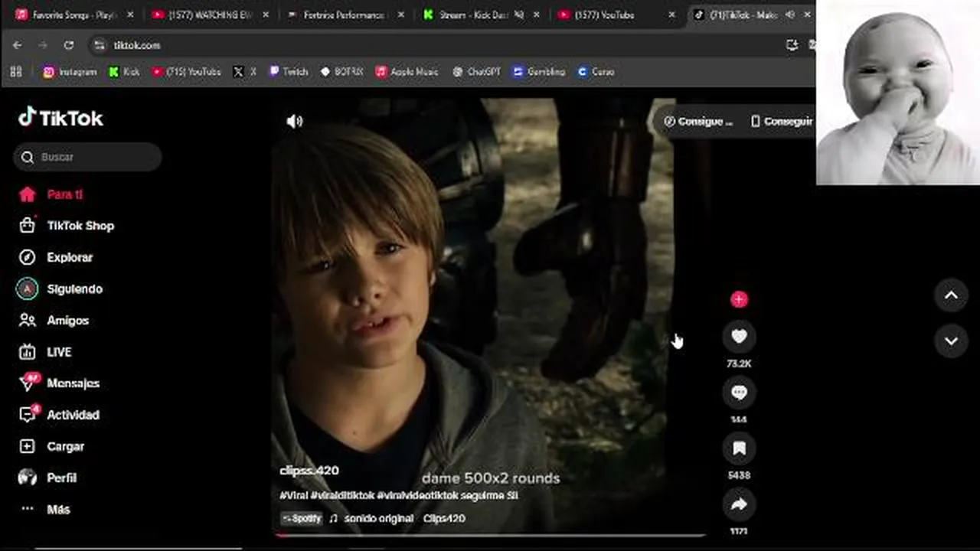Open the Kick bookmark

(x=124, y=71)
